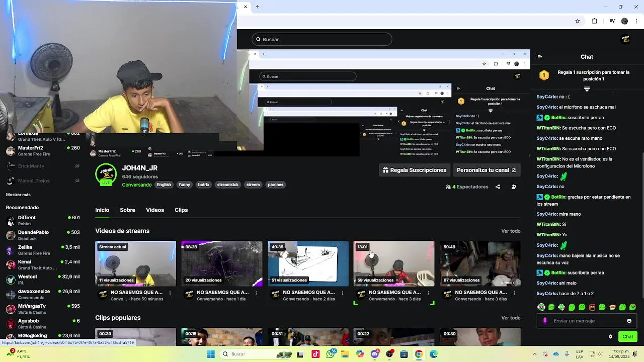Open options menu for 49:35 video
The image size is (644, 362).
pos(342,293)
